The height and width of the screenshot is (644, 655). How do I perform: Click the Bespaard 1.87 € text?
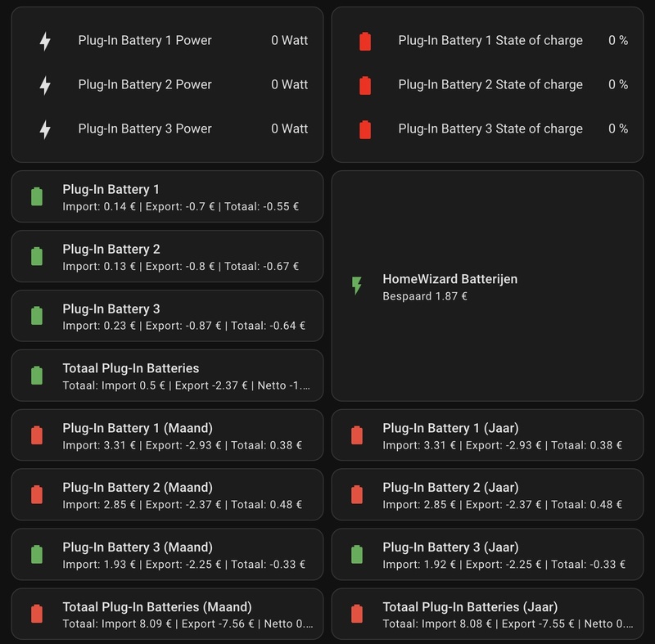click(425, 296)
